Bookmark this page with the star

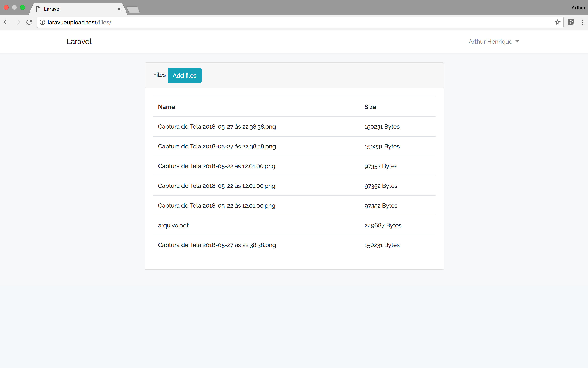[557, 22]
